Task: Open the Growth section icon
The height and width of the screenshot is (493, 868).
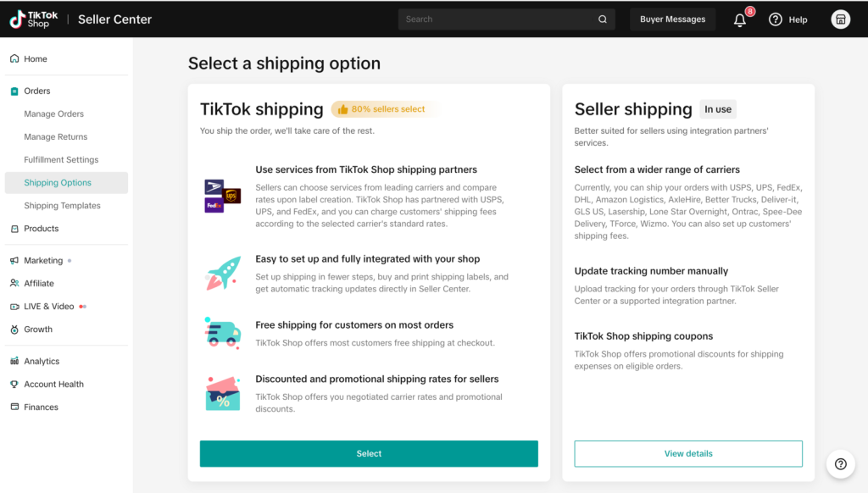Action: (14, 330)
